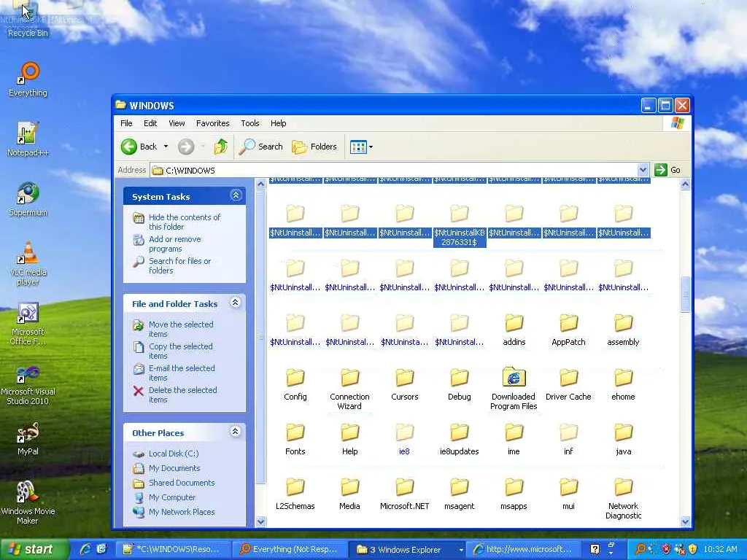The height and width of the screenshot is (560, 747).
Task: Select the Driver Cache folder
Action: click(568, 384)
